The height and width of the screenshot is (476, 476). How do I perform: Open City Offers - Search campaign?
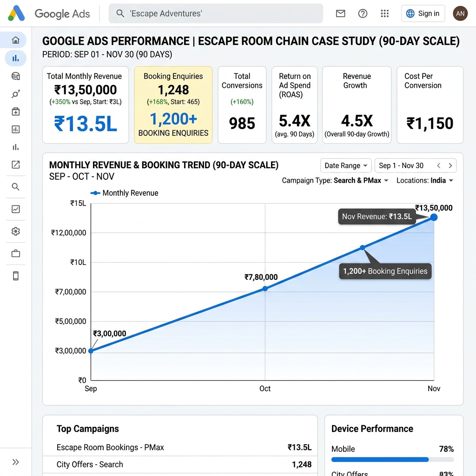(180, 464)
